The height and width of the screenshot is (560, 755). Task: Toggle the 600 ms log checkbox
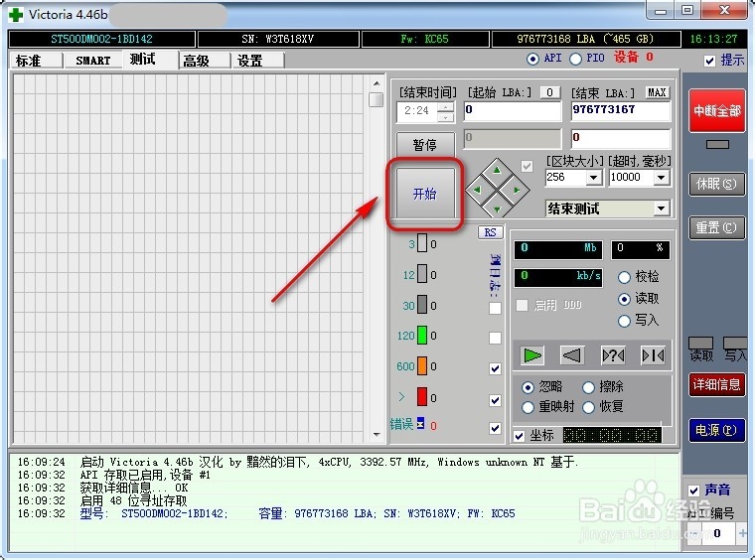tap(495, 369)
